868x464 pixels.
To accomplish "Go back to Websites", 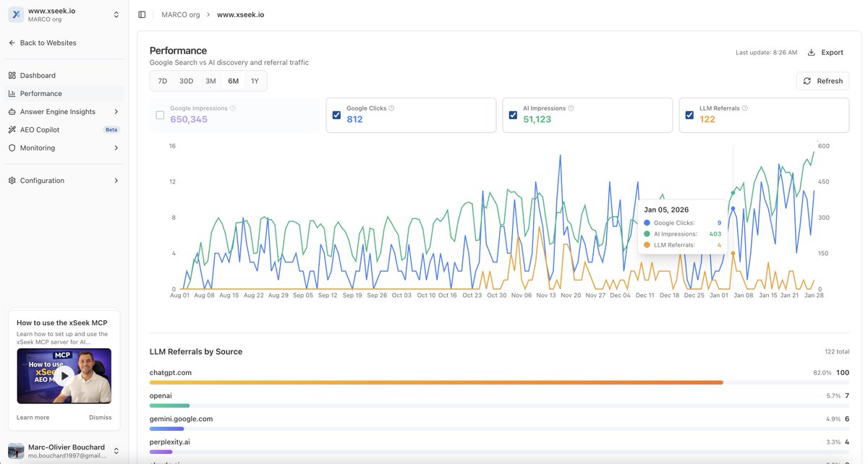I will [42, 43].
